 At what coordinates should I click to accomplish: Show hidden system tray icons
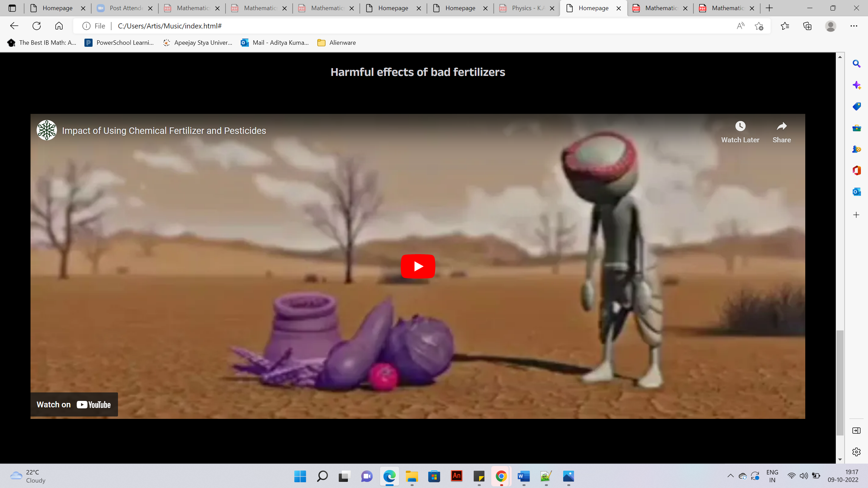coord(730,476)
